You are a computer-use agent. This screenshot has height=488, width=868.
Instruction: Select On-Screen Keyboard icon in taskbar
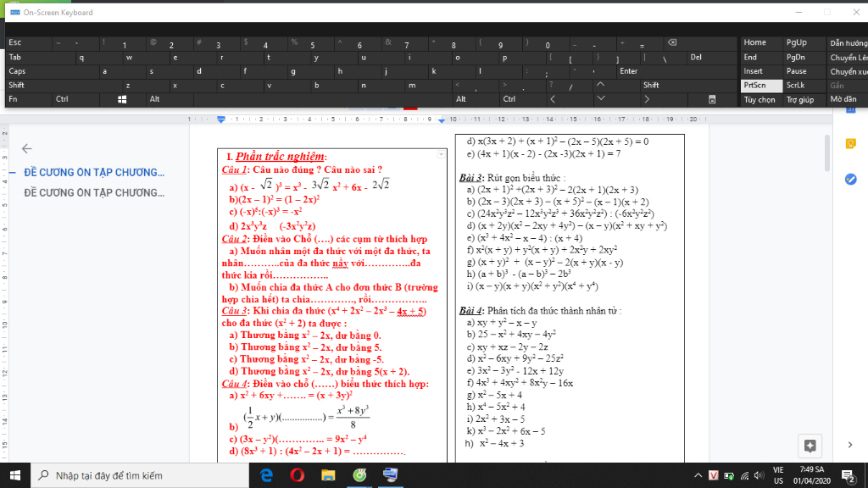point(390,475)
